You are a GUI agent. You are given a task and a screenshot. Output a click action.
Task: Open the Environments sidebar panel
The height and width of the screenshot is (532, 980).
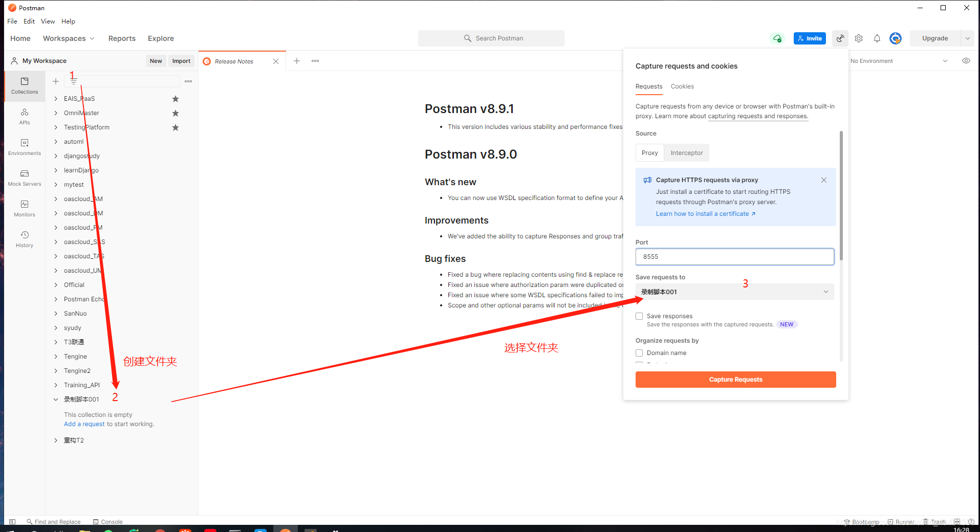click(x=25, y=147)
